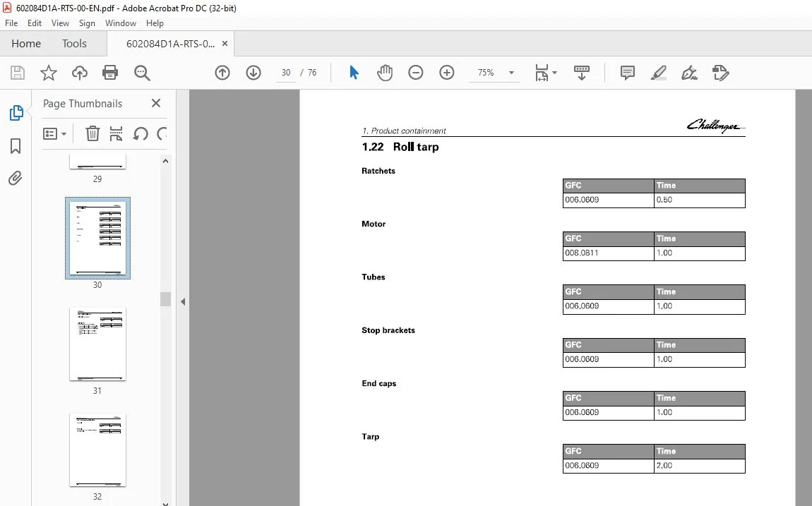The image size is (812, 506).
Task: Add the document to starred favorites
Action: coord(49,73)
